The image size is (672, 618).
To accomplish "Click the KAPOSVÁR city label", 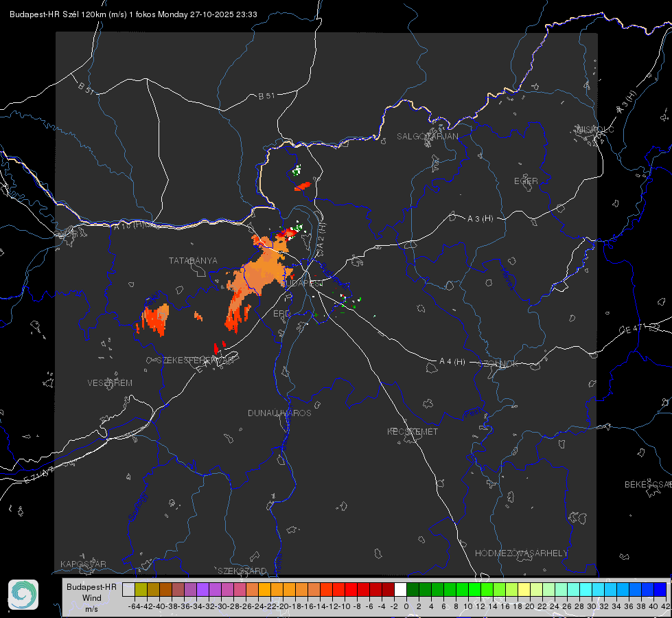I will click(83, 564).
